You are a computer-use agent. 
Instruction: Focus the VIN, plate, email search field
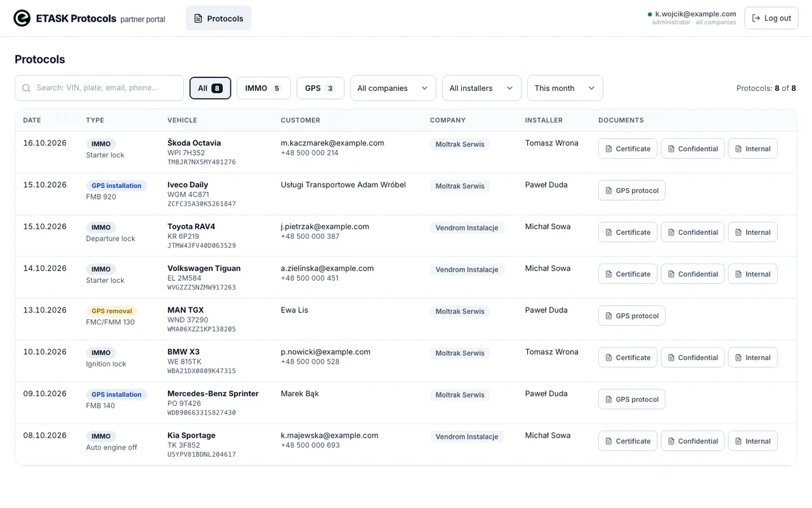click(99, 88)
